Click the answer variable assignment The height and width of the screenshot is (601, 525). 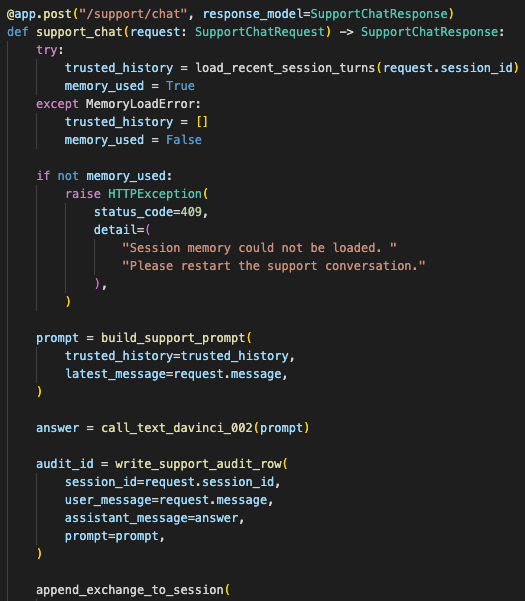pyautogui.click(x=57, y=428)
